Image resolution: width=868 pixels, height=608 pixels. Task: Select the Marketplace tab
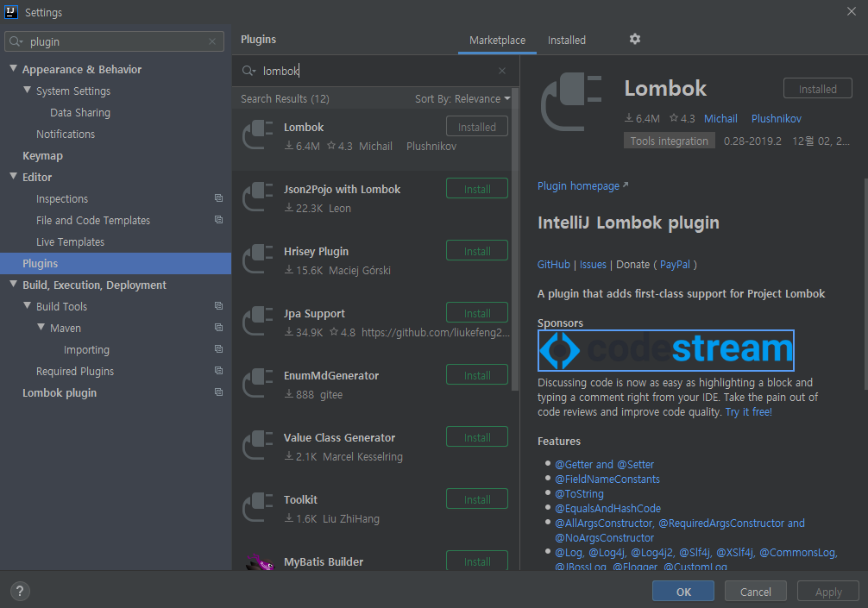click(x=497, y=40)
